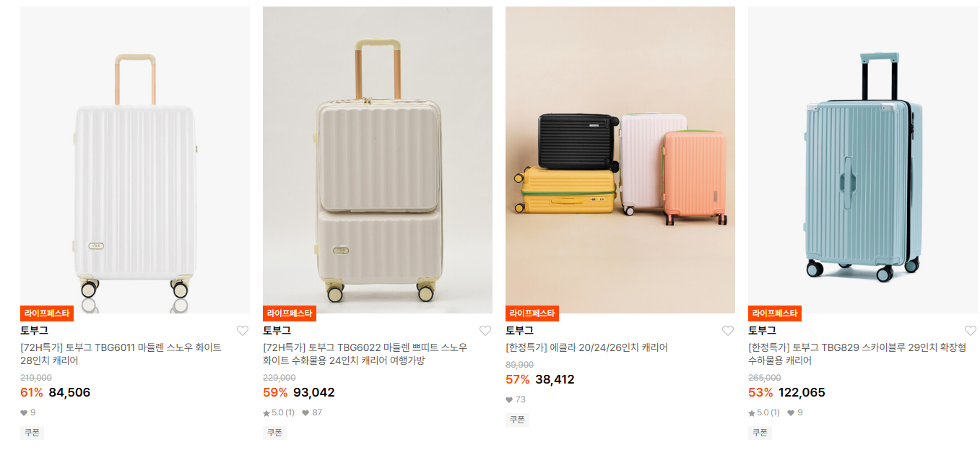980x463 pixels.
Task: Click the 5.0 star rating on TBG6022 item
Action: point(279,412)
